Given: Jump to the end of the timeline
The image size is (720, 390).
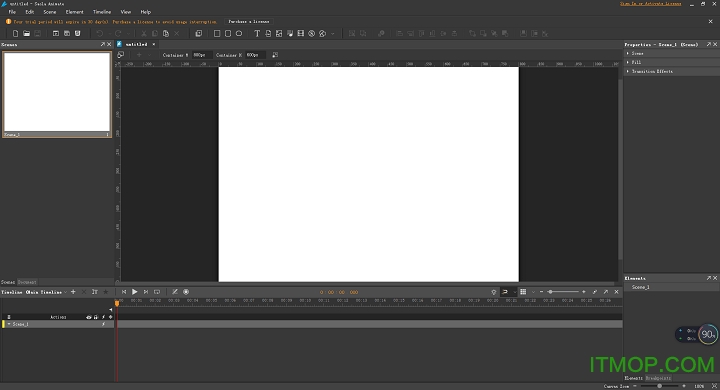Looking at the screenshot, I should 146,292.
